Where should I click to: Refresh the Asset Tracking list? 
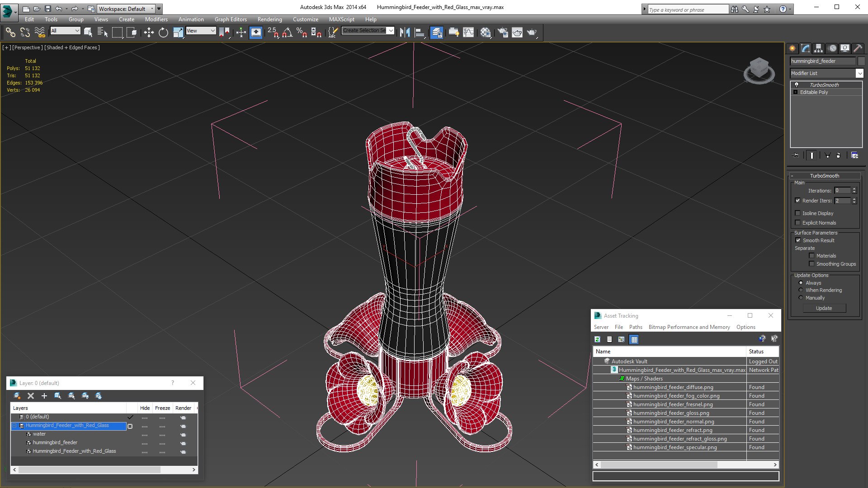597,339
